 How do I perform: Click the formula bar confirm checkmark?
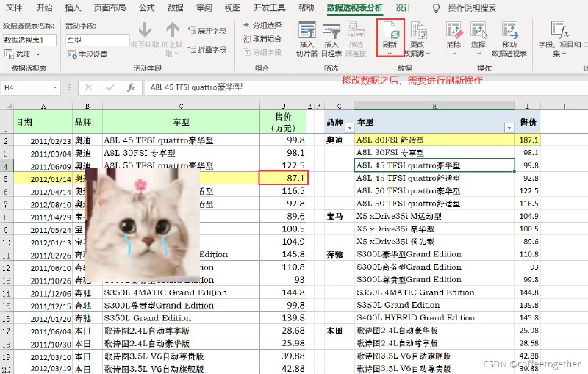point(110,87)
